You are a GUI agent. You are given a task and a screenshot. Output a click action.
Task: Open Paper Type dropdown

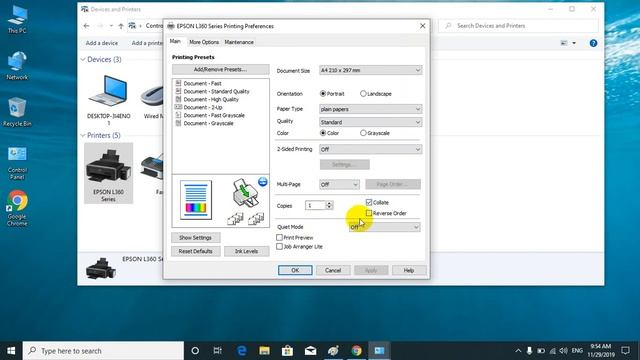[370, 109]
